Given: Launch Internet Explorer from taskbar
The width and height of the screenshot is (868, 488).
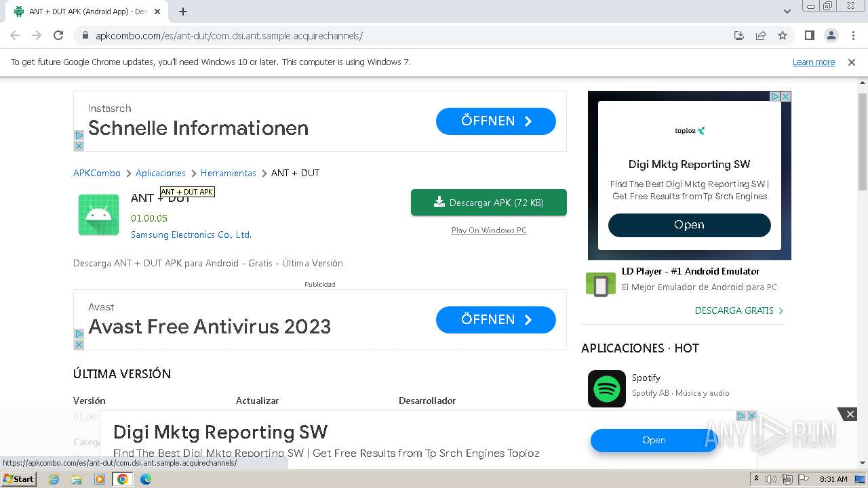Looking at the screenshot, I should pyautogui.click(x=54, y=479).
